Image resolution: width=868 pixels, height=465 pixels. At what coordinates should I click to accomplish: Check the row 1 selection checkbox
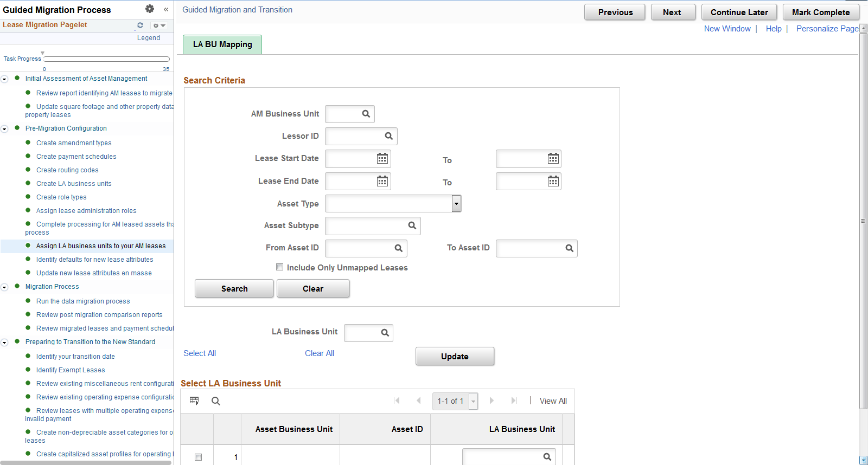click(x=199, y=457)
